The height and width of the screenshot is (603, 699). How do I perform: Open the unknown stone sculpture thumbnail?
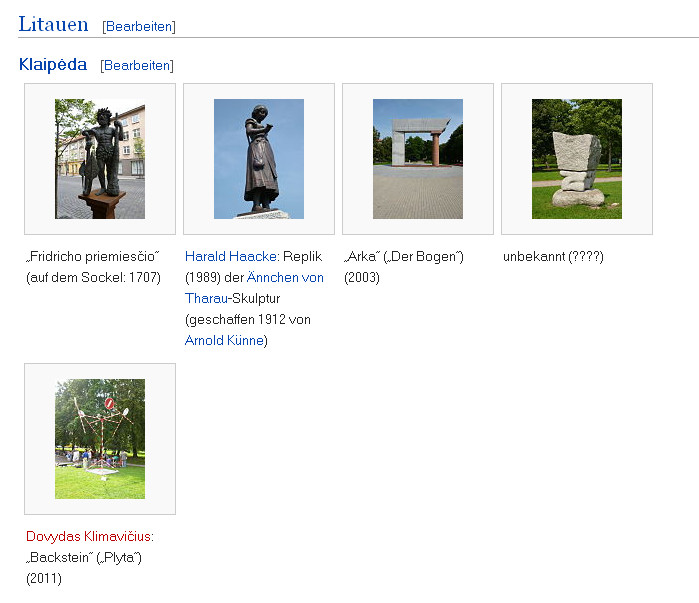[x=577, y=159]
